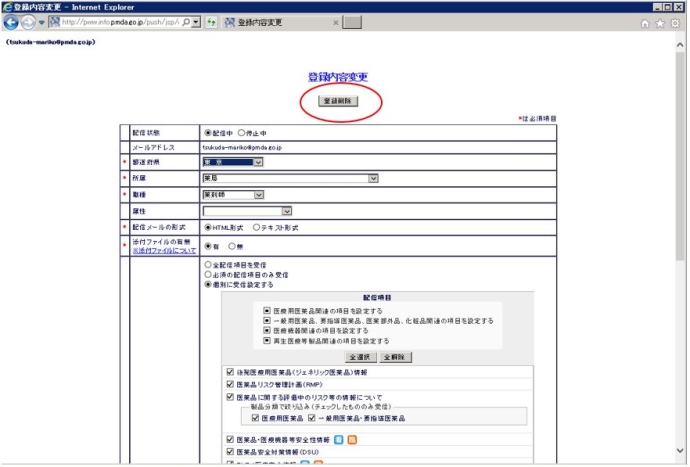
Task: Select 全配信項目を受信 radio option
Action: (208, 265)
